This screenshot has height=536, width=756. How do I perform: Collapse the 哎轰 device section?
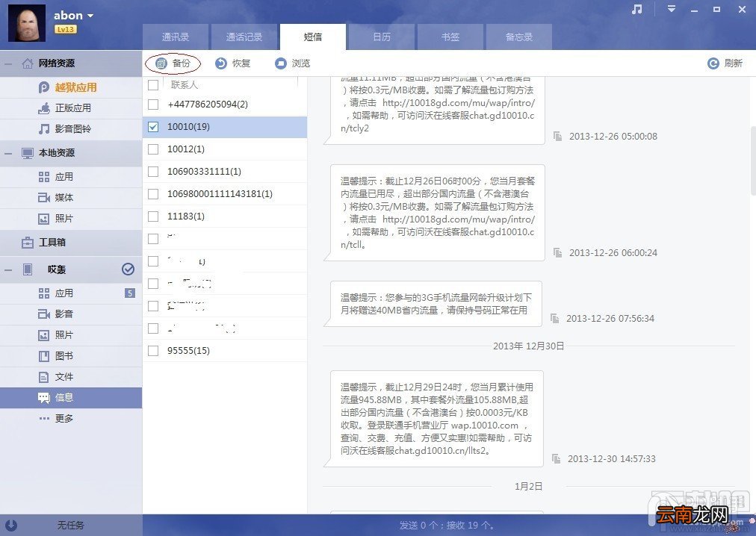pos(8,269)
